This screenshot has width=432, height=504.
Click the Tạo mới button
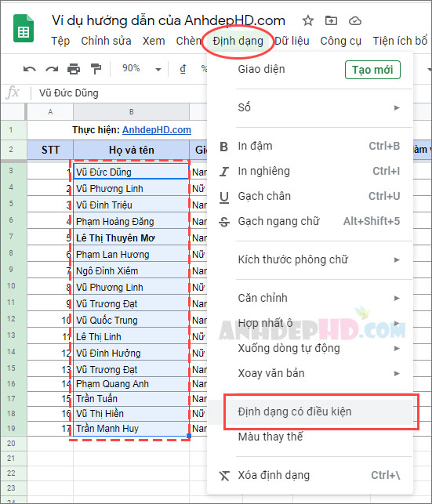[372, 70]
